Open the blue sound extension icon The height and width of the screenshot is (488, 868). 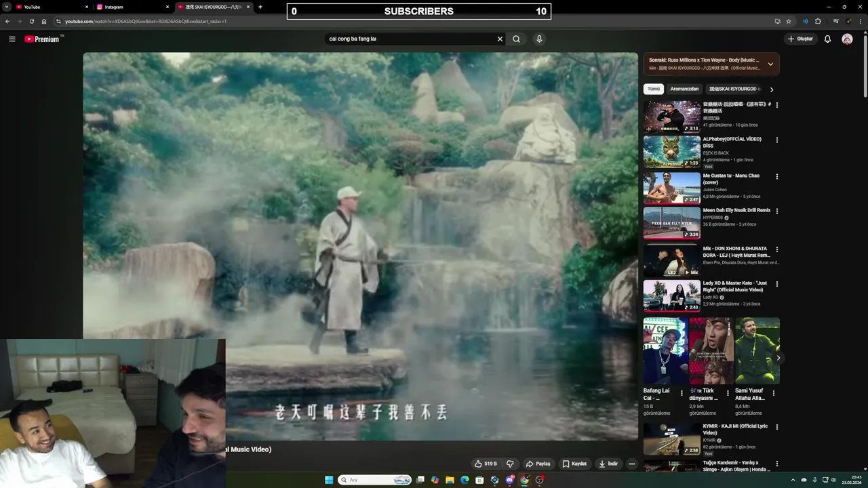[x=806, y=21]
